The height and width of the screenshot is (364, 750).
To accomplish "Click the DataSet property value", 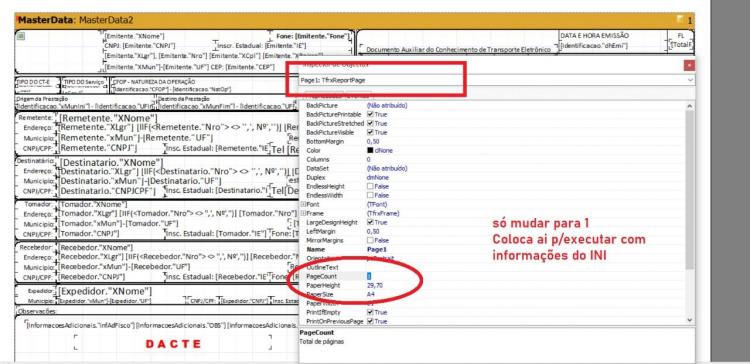I will coord(386,168).
